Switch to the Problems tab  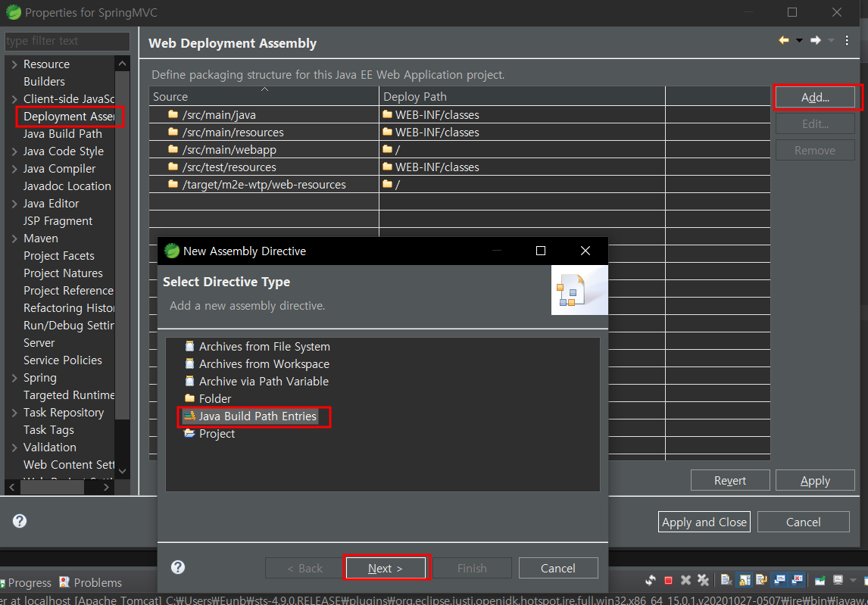coord(90,582)
